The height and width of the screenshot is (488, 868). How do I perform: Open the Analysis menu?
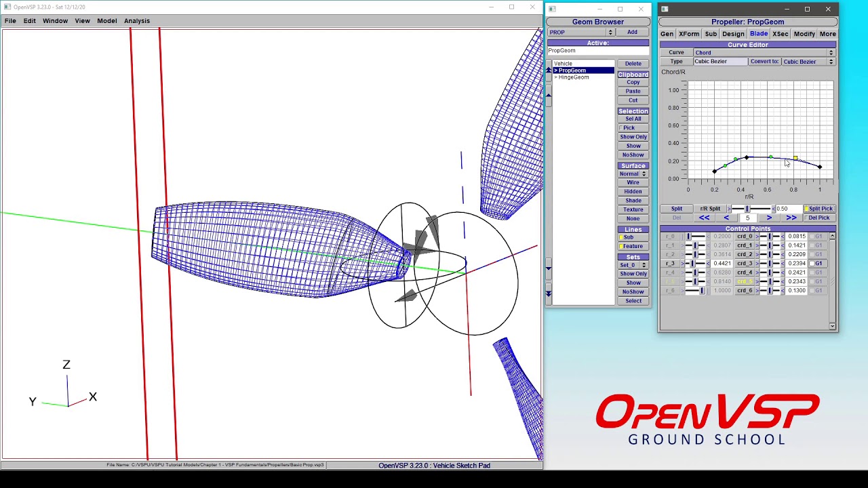tap(137, 21)
